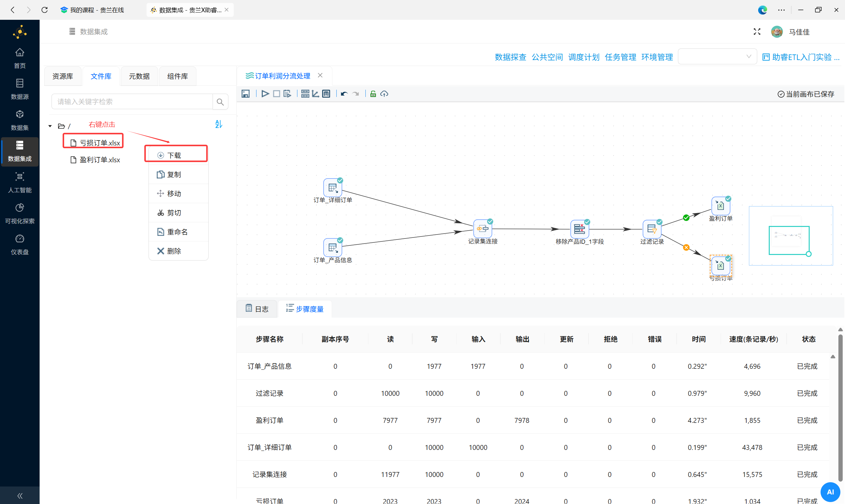The height and width of the screenshot is (504, 845).
Task: Choose 剪切 from the context menu
Action: (x=178, y=213)
